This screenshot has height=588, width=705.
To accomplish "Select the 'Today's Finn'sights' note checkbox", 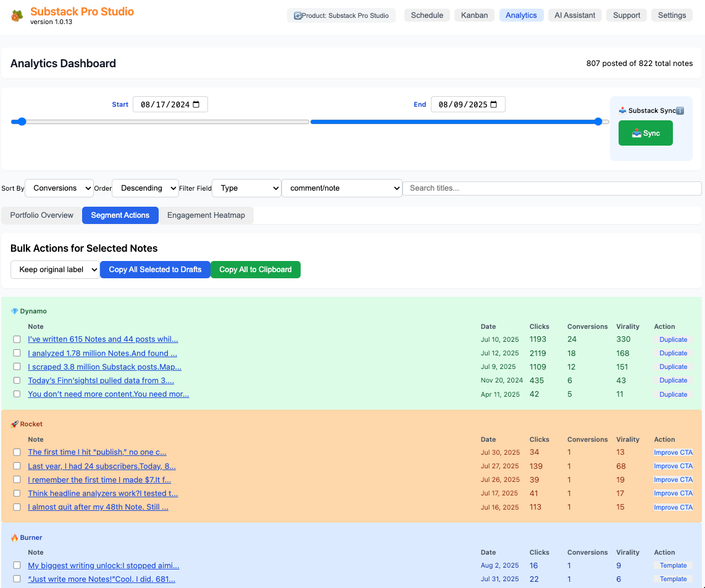I will pos(17,380).
